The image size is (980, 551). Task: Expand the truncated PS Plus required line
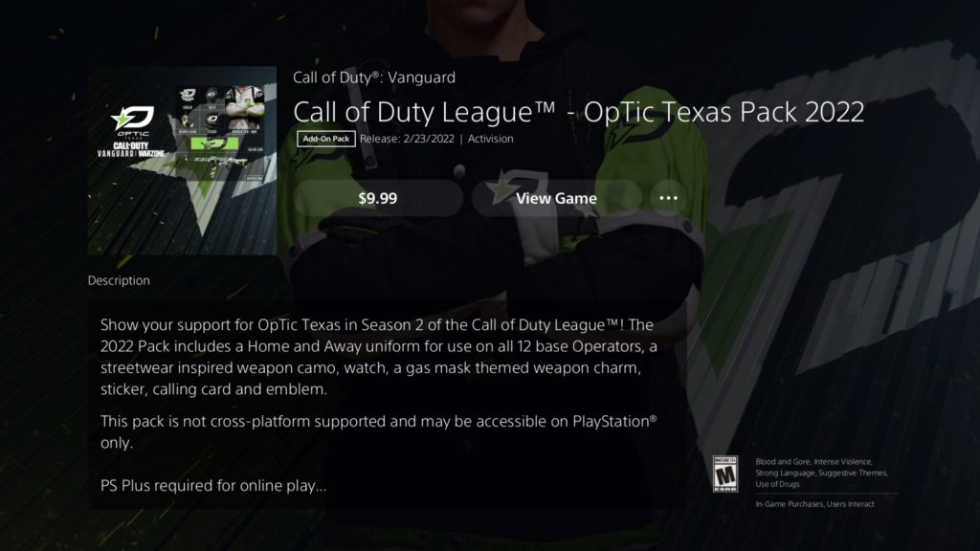(213, 485)
